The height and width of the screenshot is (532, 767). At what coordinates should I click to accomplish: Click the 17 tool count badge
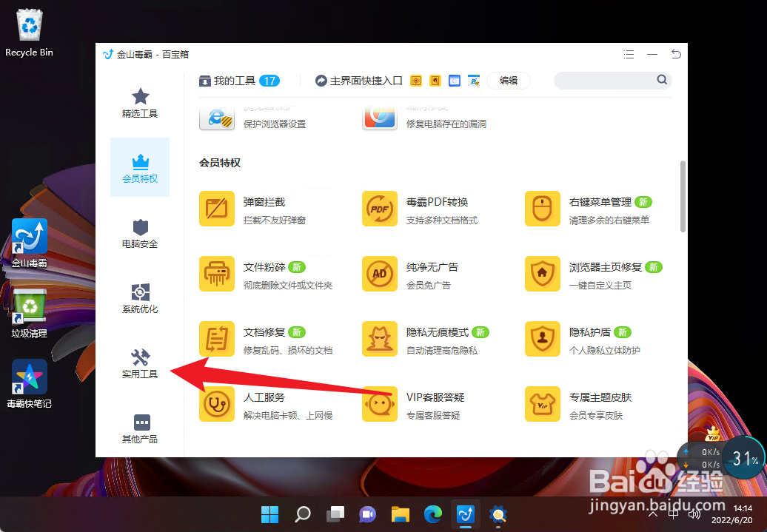click(269, 81)
